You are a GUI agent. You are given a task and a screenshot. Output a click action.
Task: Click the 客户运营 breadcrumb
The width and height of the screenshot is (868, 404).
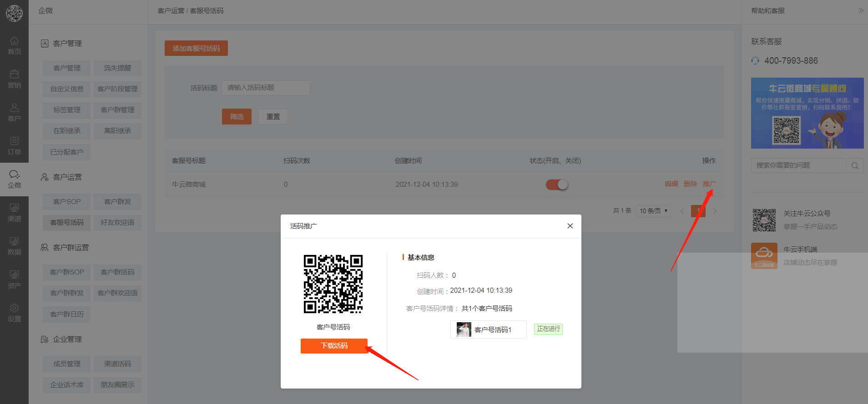click(x=171, y=10)
